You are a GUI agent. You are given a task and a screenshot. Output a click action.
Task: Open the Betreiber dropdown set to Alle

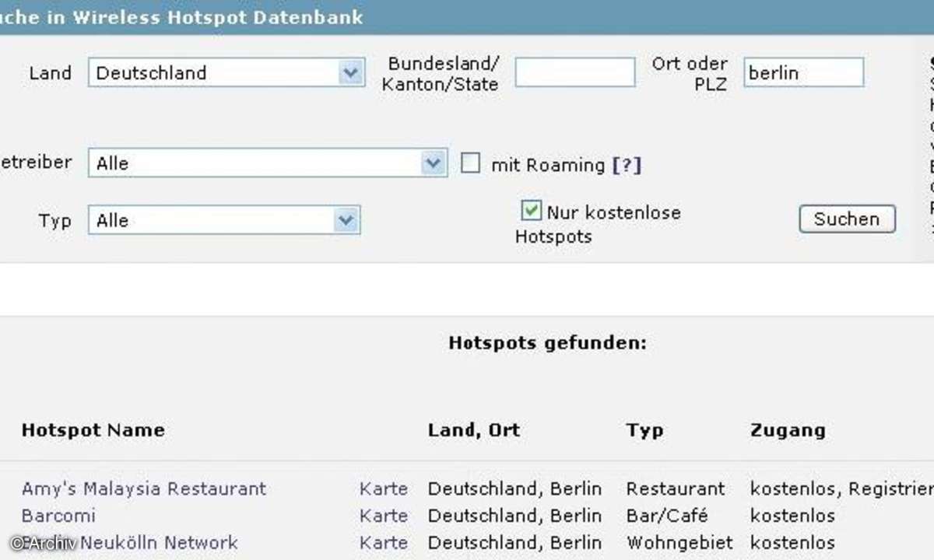point(268,163)
